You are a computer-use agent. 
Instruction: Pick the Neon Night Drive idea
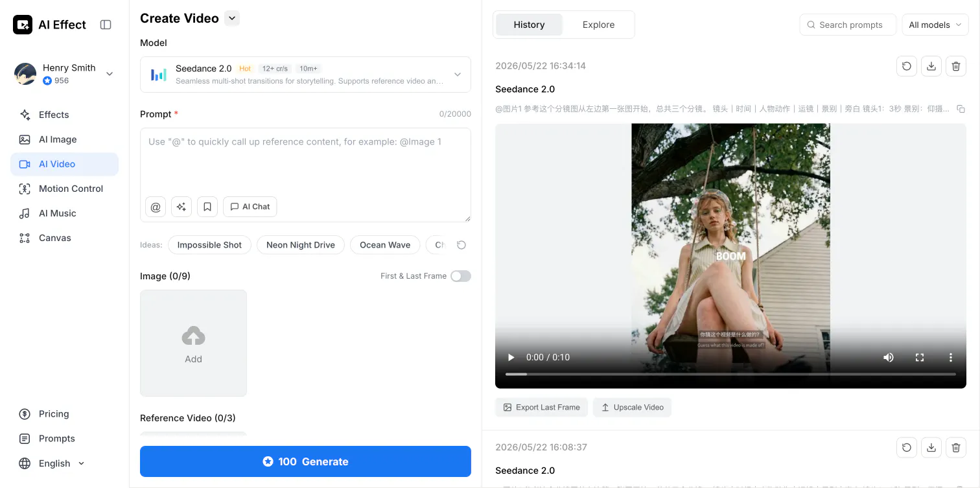tap(301, 245)
